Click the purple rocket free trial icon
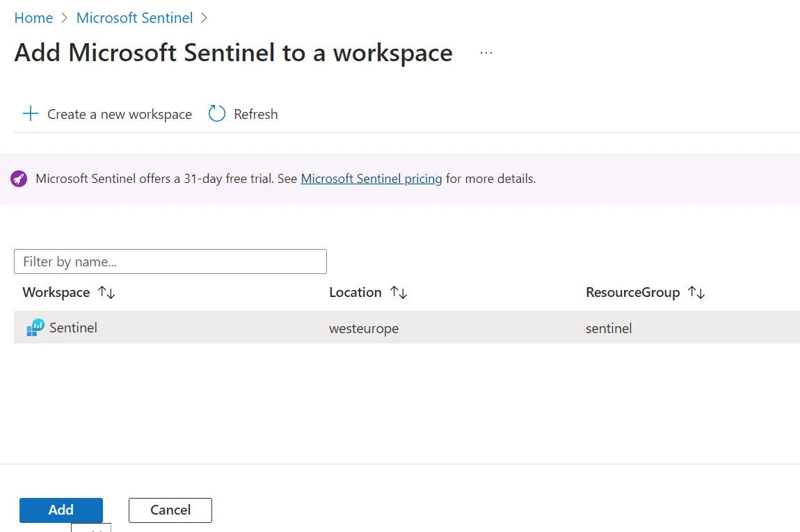This screenshot has width=800, height=532. point(19,179)
